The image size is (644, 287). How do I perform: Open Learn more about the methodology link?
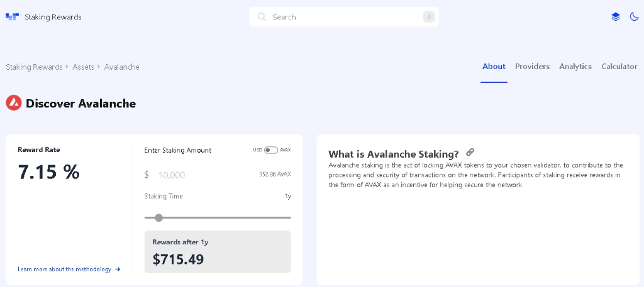point(65,269)
